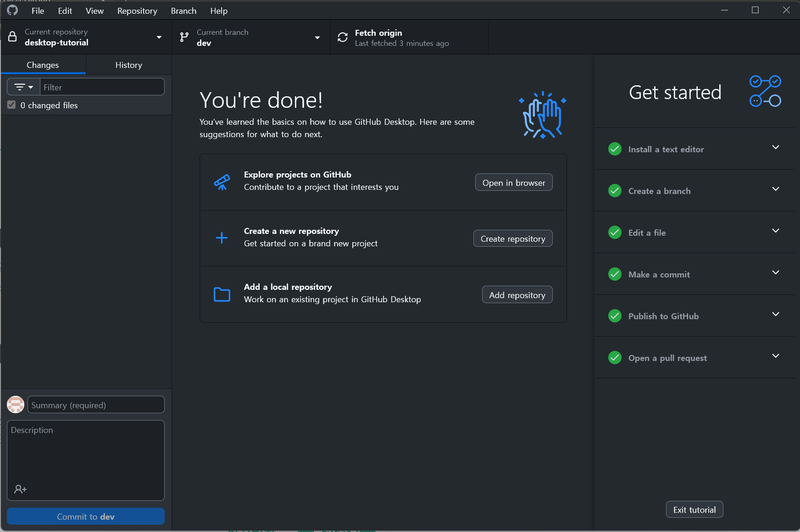This screenshot has height=532, width=800.
Task: Switch to the History tab
Action: point(128,65)
